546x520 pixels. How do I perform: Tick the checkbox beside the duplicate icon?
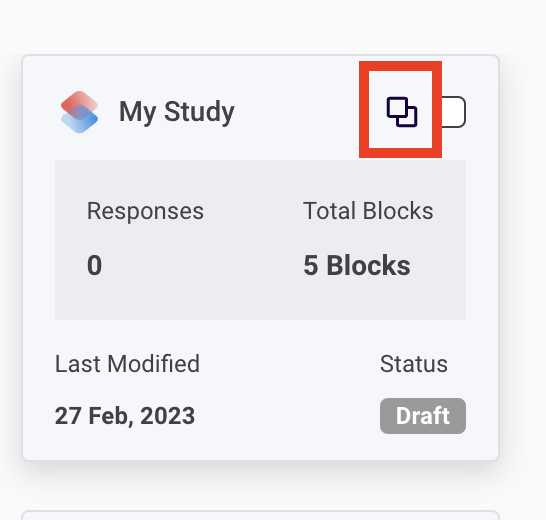454,112
